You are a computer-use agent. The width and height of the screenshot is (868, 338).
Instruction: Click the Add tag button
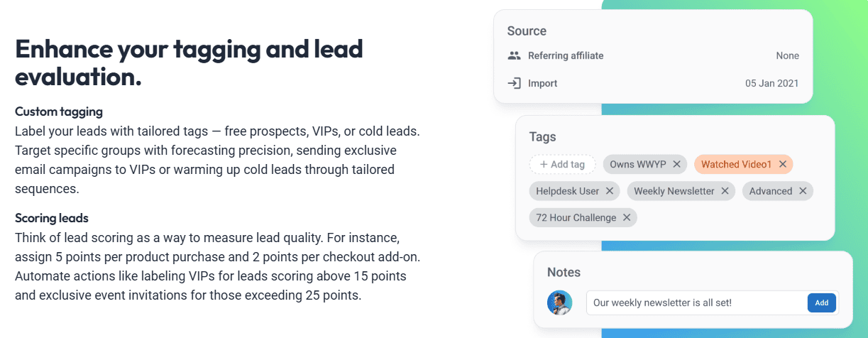pos(563,165)
